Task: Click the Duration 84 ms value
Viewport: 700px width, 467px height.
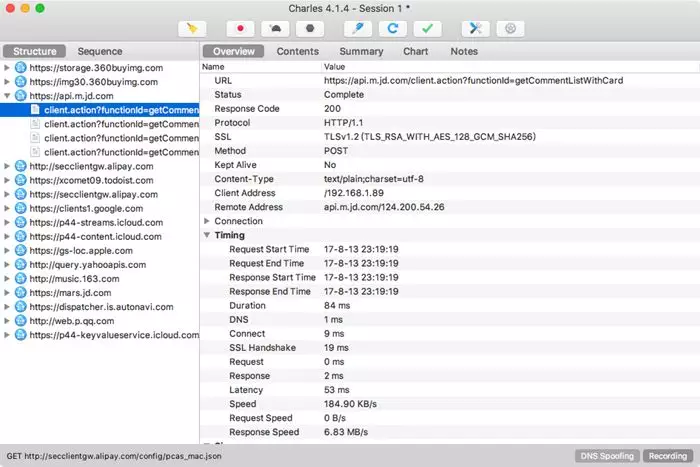Action: coord(337,305)
